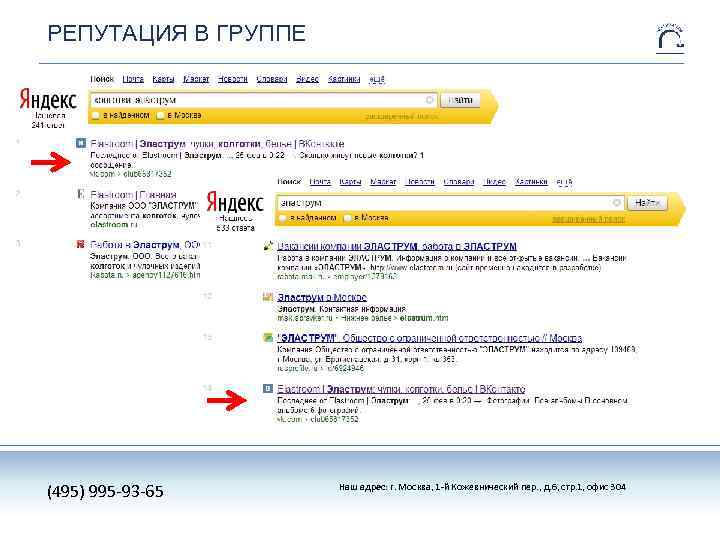Click the red favicon beside "Работа в Эластрум"
Image resolution: width=720 pixels, height=540 pixels.
(x=81, y=244)
